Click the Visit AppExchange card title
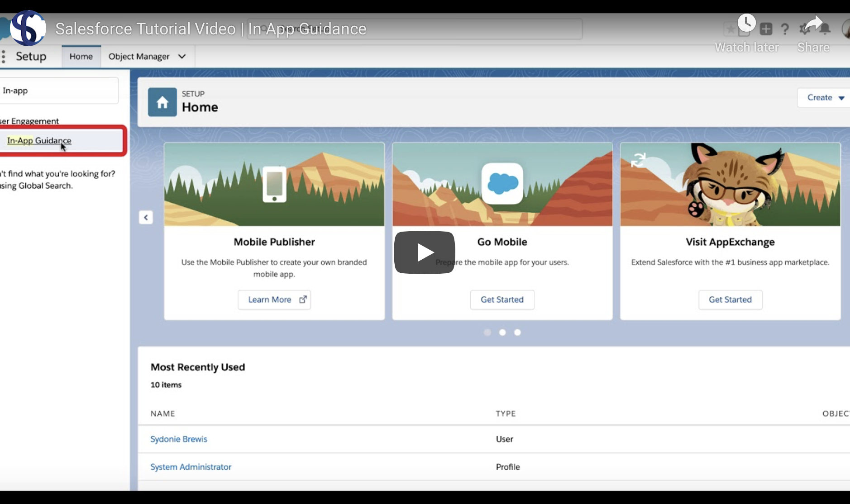Viewport: 850px width, 504px height. (x=731, y=242)
